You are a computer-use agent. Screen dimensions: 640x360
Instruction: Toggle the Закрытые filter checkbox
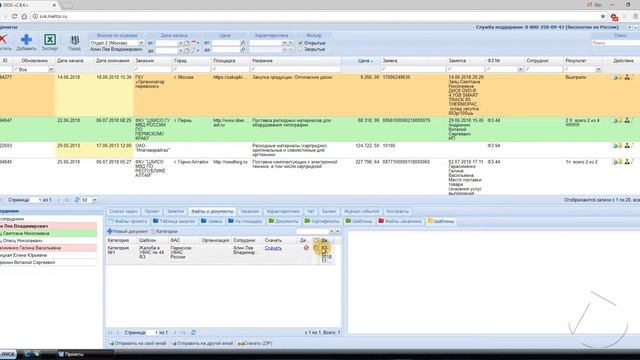click(300, 49)
